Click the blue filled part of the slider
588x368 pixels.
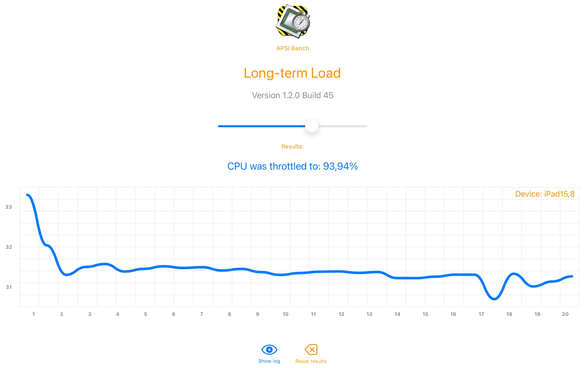(260, 126)
